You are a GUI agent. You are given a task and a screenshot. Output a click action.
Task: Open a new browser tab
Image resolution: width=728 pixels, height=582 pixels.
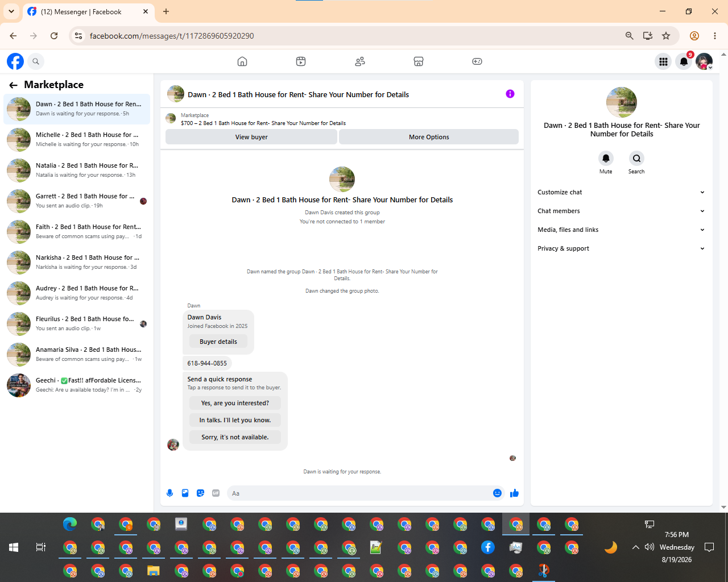point(166,11)
